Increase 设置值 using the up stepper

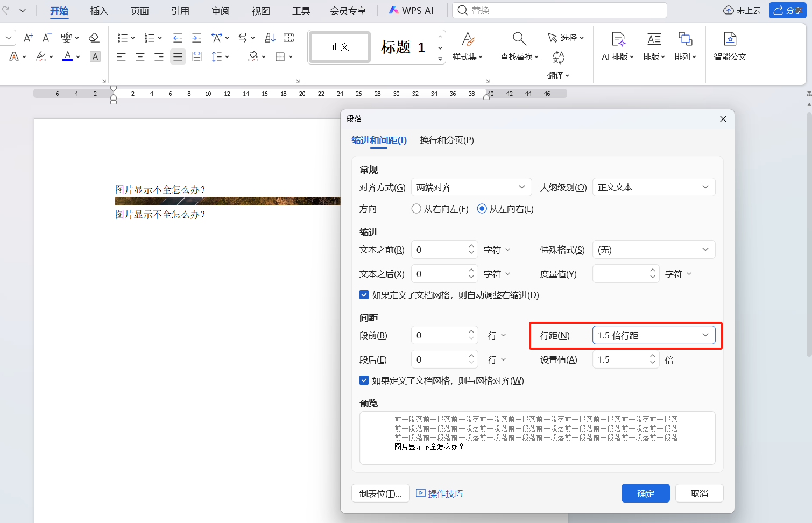653,356
